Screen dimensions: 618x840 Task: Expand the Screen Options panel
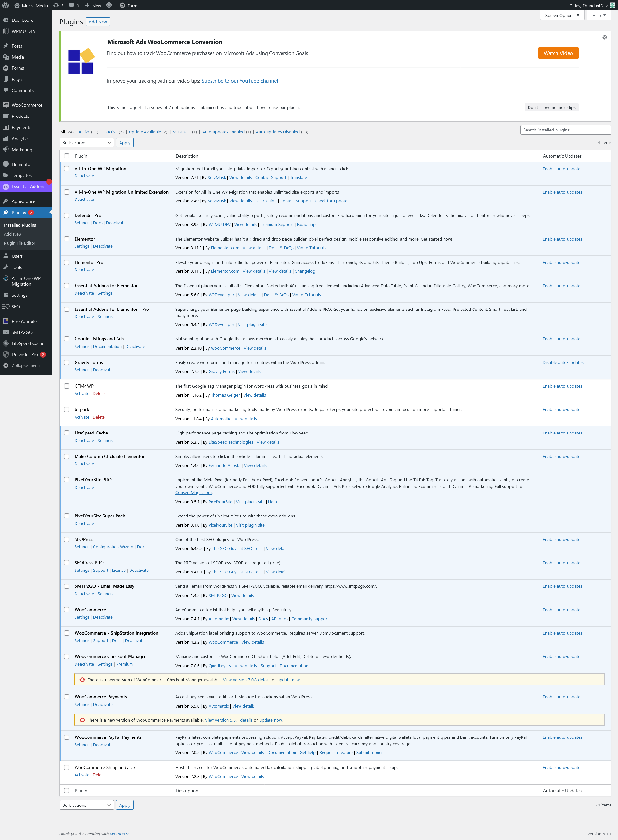(x=561, y=15)
